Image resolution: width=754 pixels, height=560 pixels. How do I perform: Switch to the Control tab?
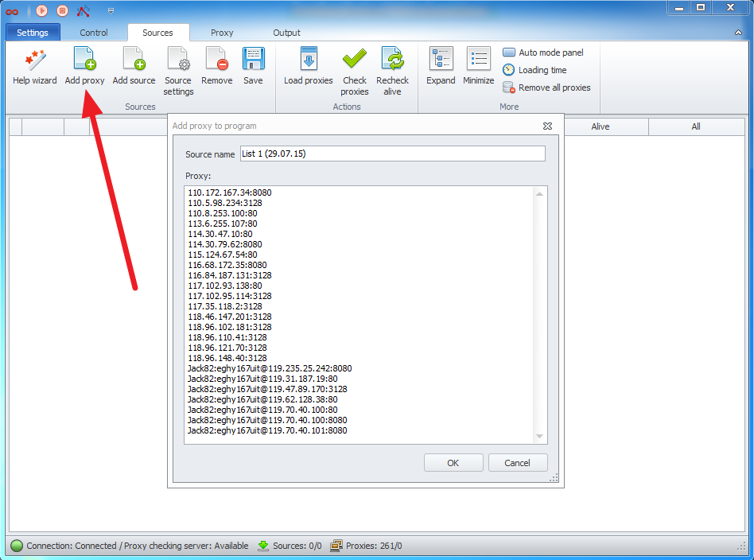(94, 33)
